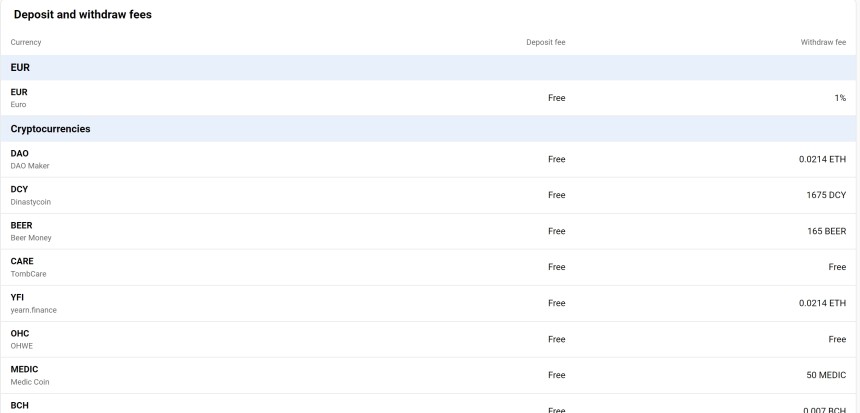The height and width of the screenshot is (413, 860).
Task: Click the 165 BEER withdraw fee value
Action: [x=824, y=231]
